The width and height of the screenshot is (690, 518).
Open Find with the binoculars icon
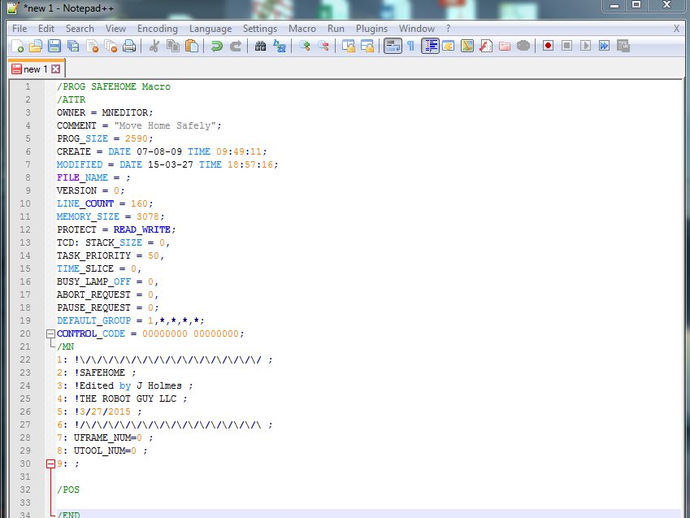[261, 46]
